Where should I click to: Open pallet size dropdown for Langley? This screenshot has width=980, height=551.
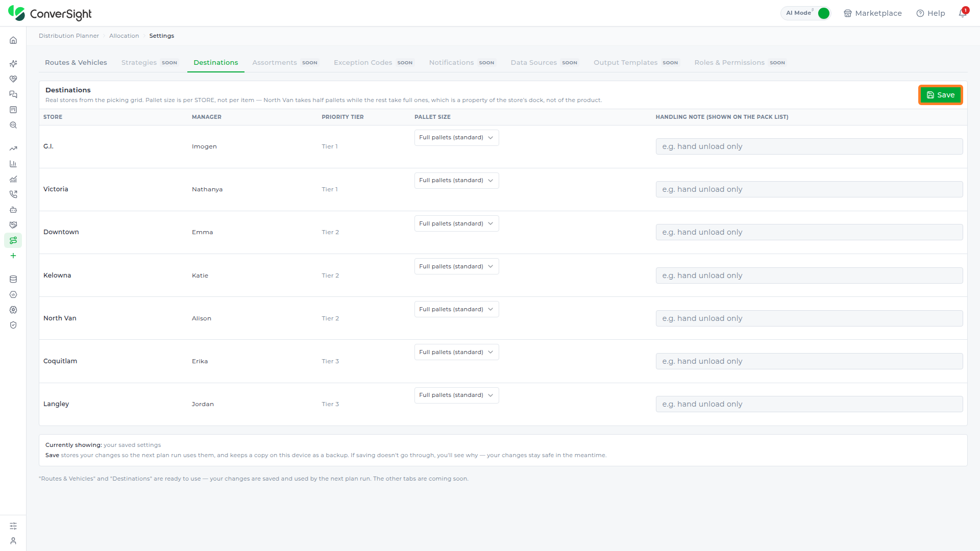pos(456,395)
